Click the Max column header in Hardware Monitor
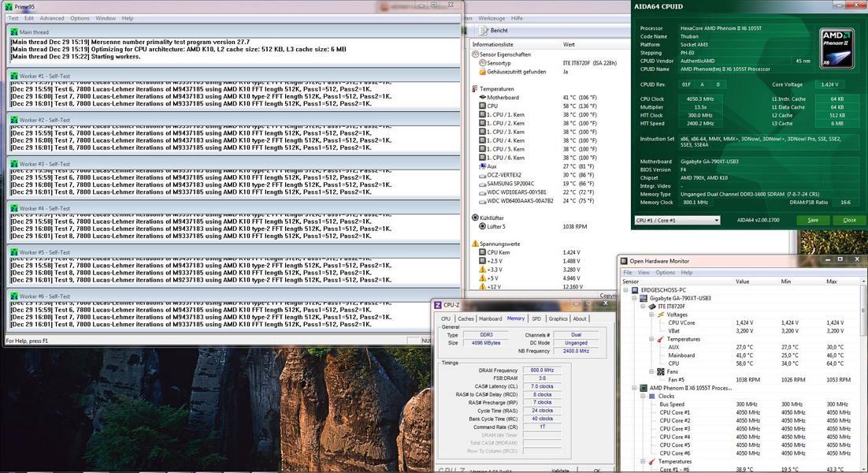The width and height of the screenshot is (868, 473). click(x=832, y=281)
